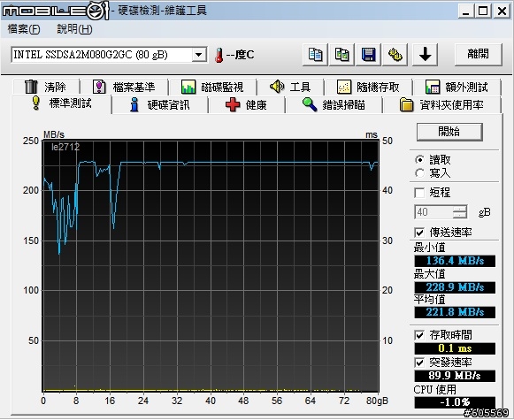Click the thermometer temperature icon

point(219,55)
